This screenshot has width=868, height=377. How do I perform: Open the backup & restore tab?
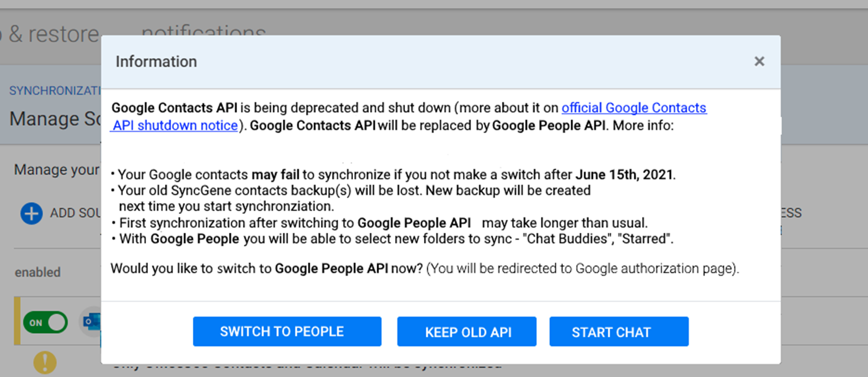click(x=50, y=32)
